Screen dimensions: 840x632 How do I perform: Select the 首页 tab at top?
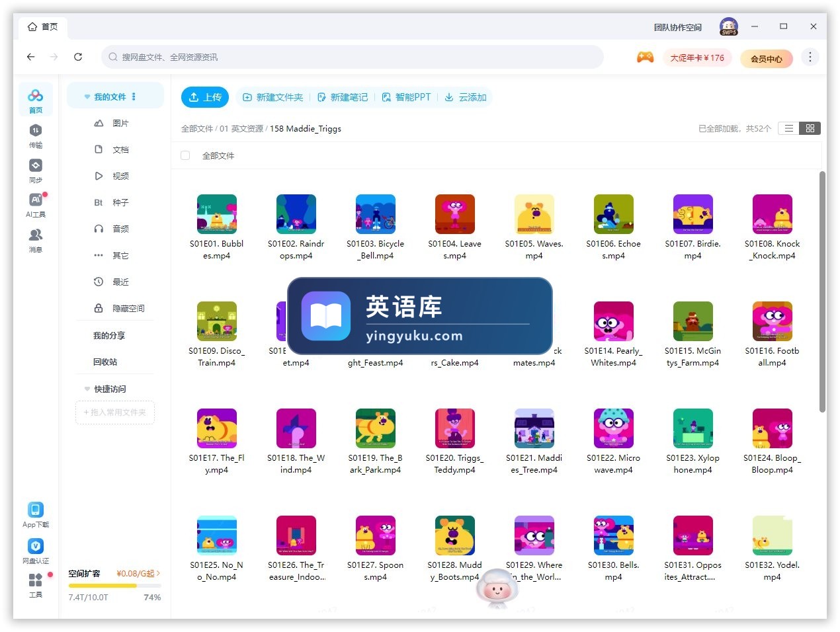coord(43,27)
